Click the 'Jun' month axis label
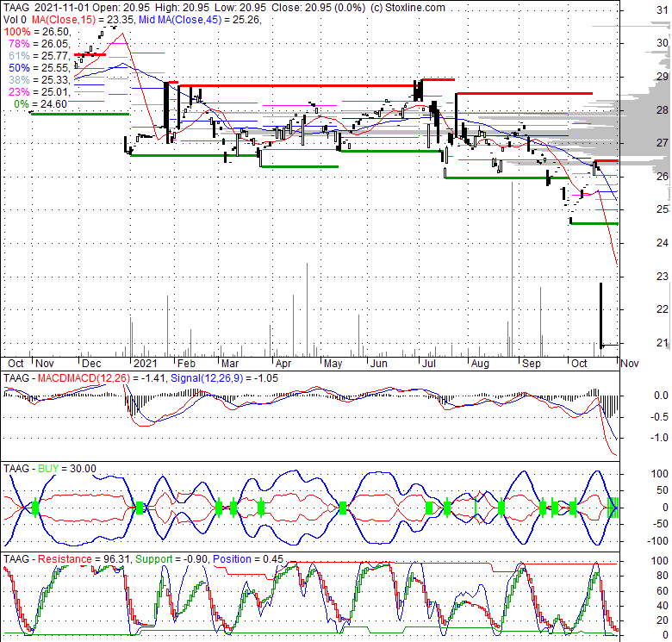Viewport: 672px width, 642px height. (379, 364)
